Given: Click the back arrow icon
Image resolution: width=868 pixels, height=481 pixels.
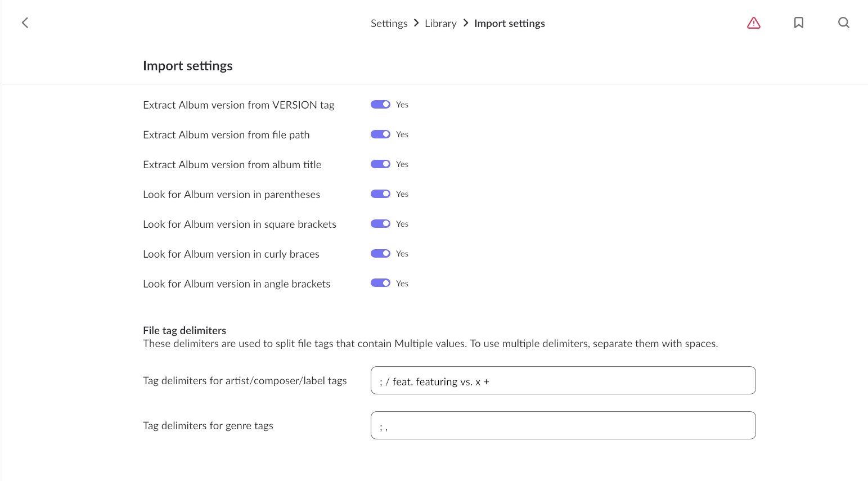Looking at the screenshot, I should [25, 23].
